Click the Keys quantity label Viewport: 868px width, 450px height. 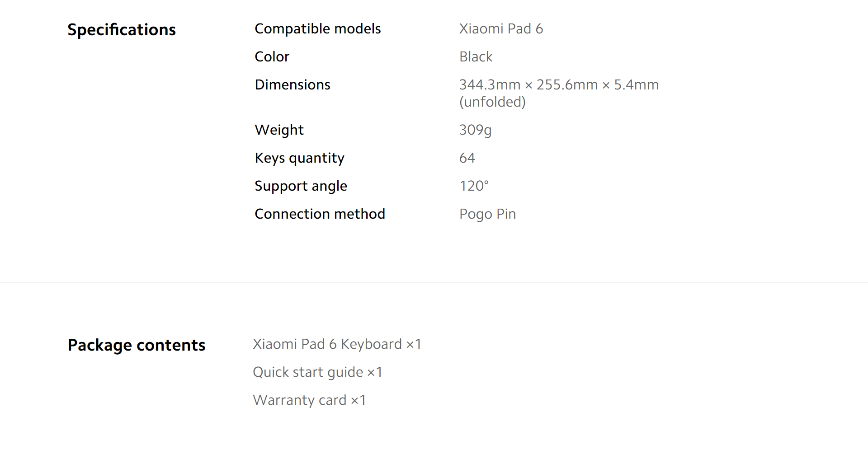[x=299, y=158]
